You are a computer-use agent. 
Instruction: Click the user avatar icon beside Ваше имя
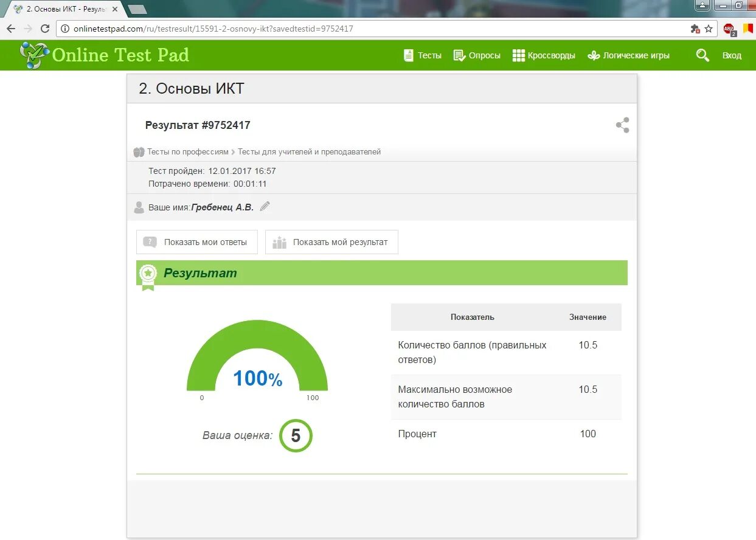(139, 207)
